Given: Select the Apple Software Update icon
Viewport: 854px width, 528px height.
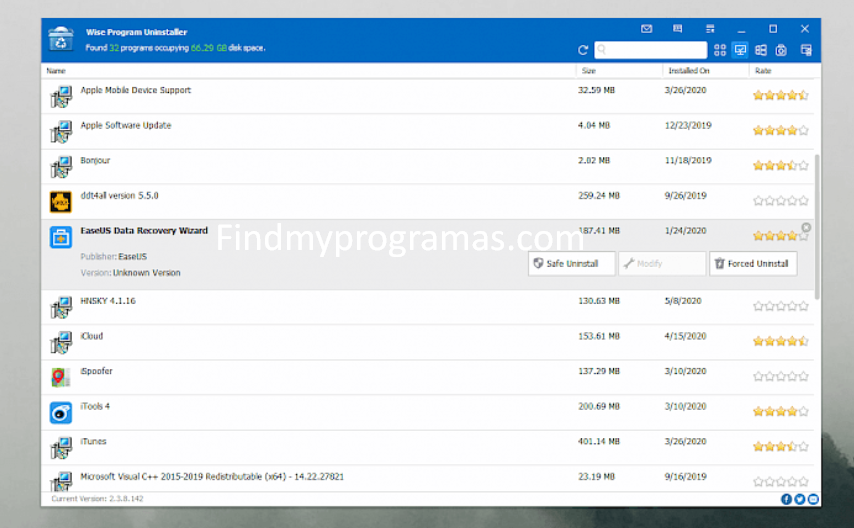Looking at the screenshot, I should pyautogui.click(x=61, y=131).
